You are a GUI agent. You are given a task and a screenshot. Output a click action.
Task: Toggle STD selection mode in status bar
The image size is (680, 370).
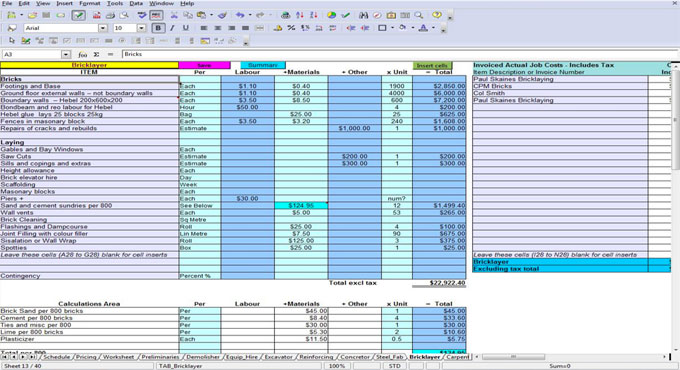pos(394,366)
